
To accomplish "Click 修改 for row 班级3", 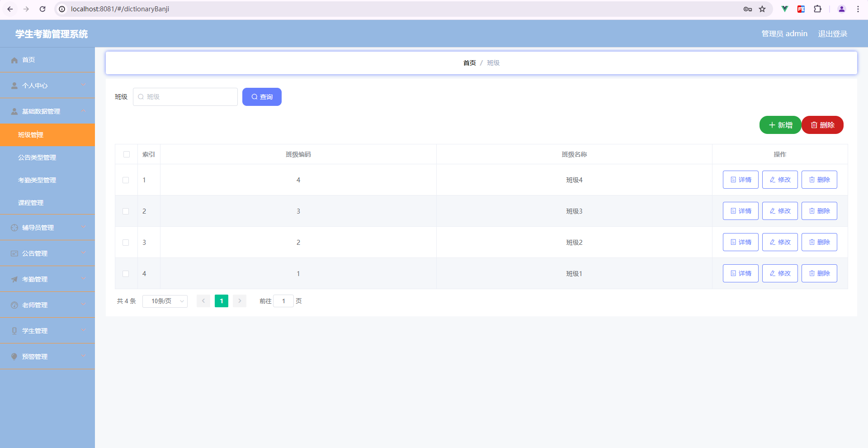I will point(780,211).
